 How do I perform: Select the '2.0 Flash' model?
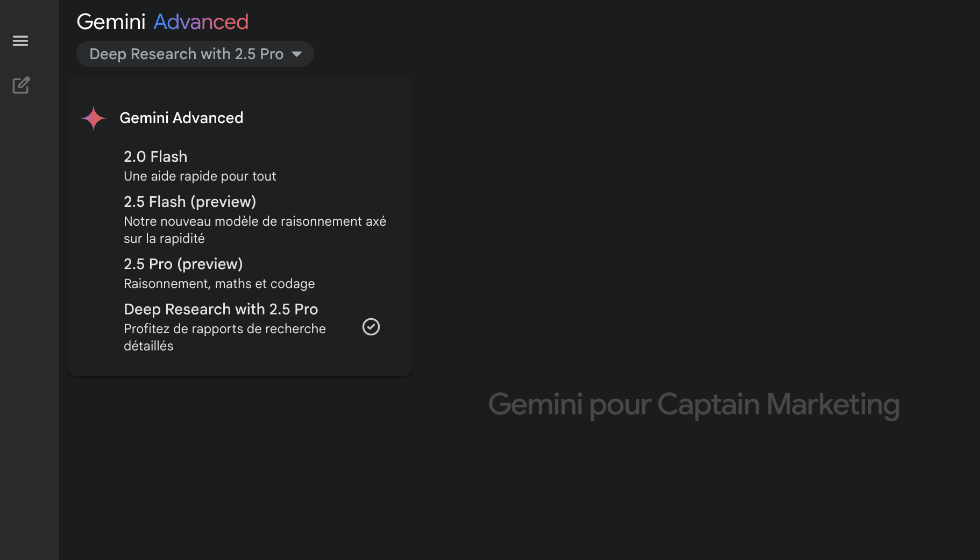pyautogui.click(x=155, y=156)
